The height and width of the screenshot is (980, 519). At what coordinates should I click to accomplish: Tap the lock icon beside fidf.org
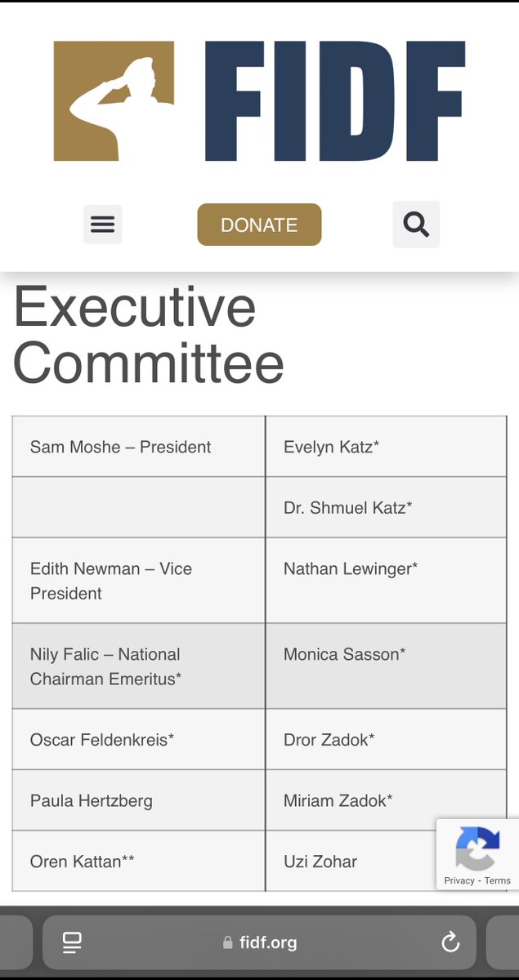coord(228,943)
